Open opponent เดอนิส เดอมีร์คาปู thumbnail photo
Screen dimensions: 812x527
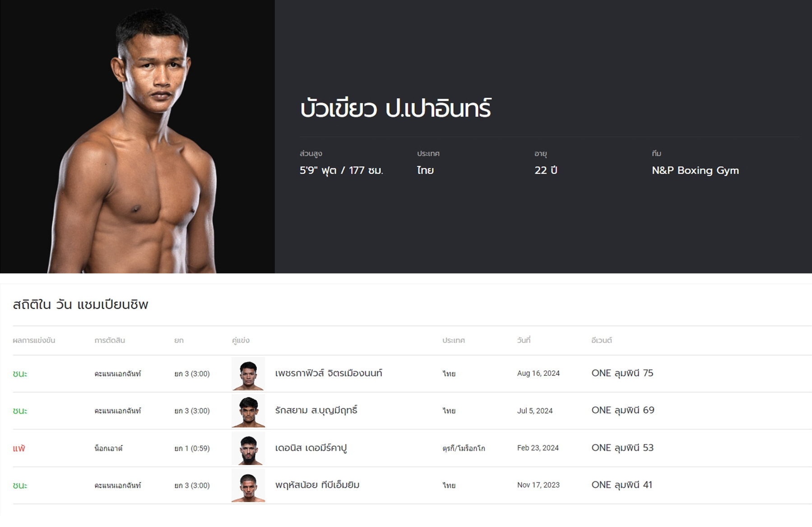248,448
